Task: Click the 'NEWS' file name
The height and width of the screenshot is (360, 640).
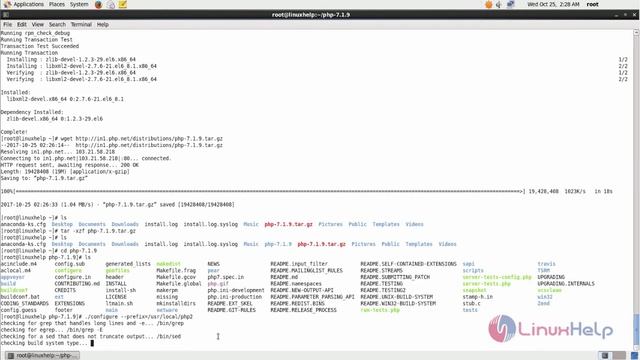Action: 213,264
